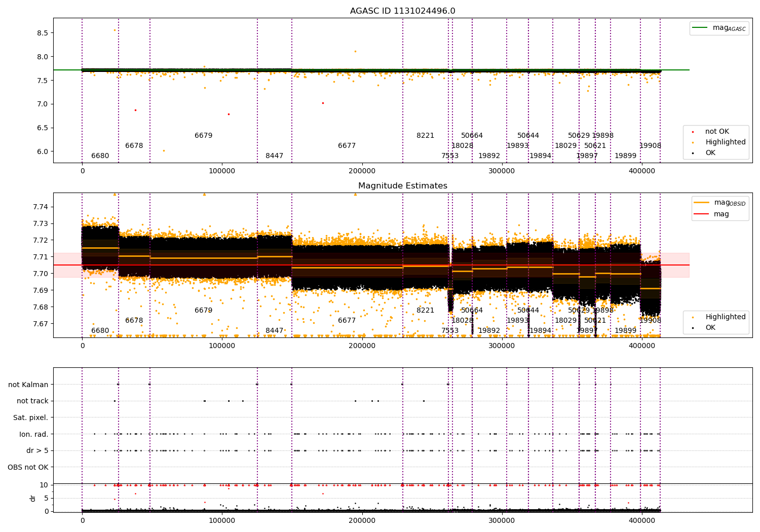The height and width of the screenshot is (532, 760).
Task: Click OBSID label 8447 in top panel
Action: 275,156
